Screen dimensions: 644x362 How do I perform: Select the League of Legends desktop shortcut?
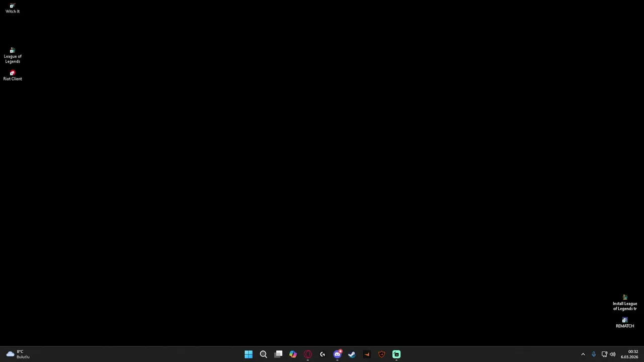click(13, 55)
